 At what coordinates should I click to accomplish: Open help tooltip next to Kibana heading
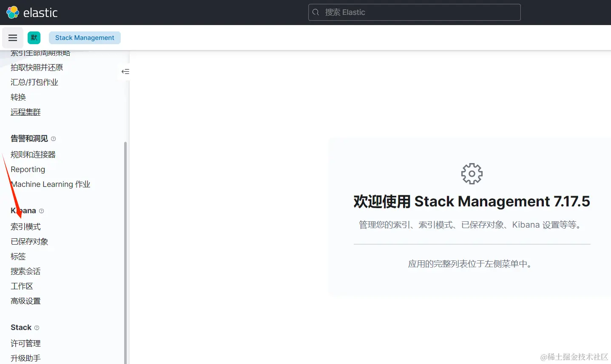point(41,210)
